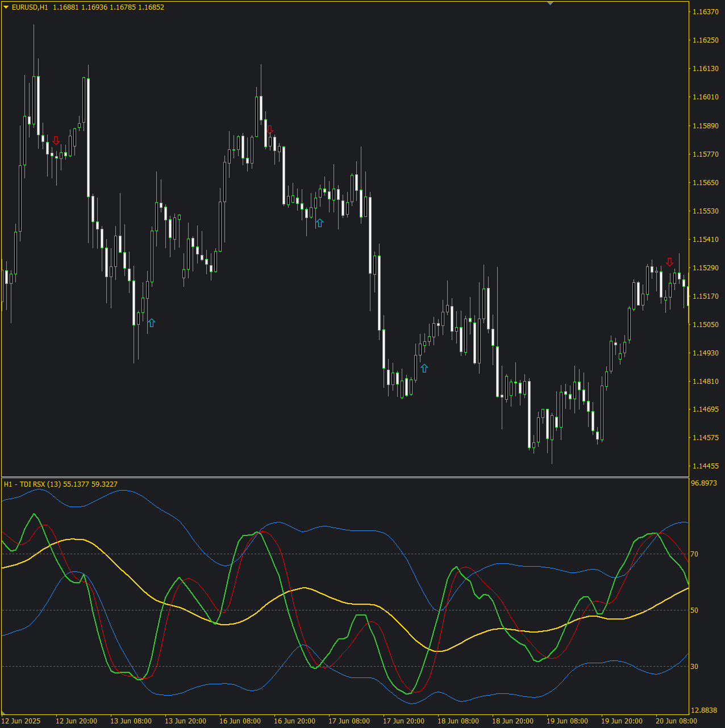Select the red down arrow on 20 Jun
Screen dimensions: 725x728
670,262
